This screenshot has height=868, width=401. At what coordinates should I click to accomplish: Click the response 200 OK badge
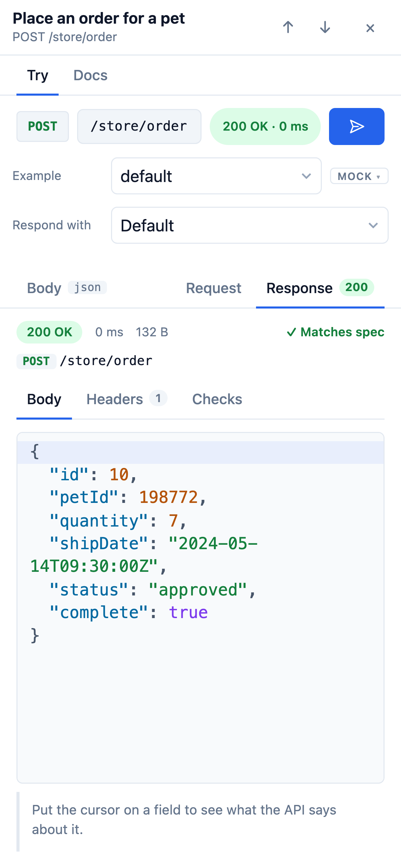49,332
